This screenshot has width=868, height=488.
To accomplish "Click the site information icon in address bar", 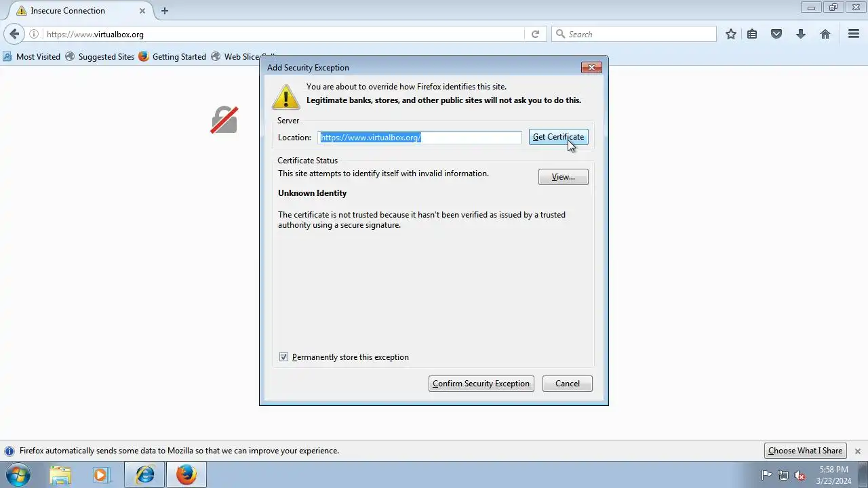I will [x=34, y=34].
